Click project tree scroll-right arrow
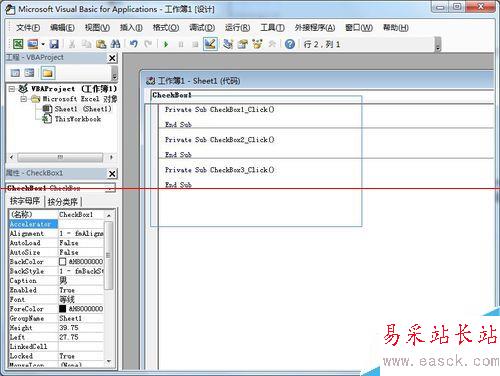This screenshot has height=376, width=500. click(x=111, y=157)
